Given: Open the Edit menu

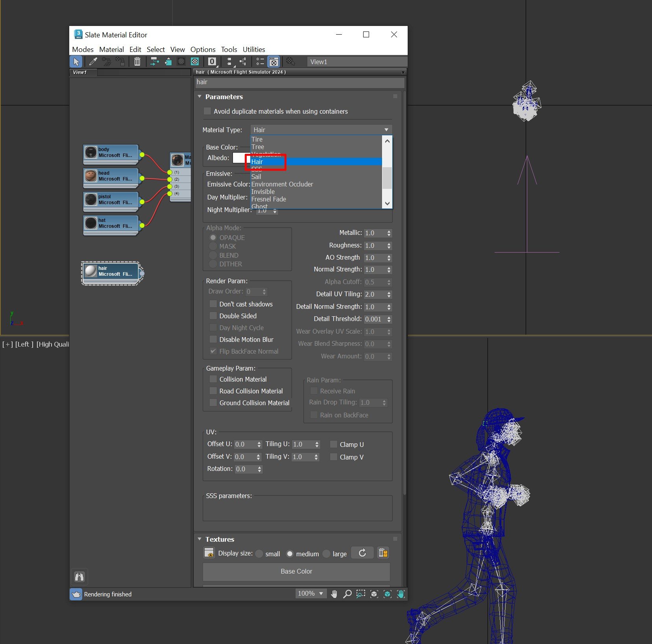Looking at the screenshot, I should pyautogui.click(x=135, y=50).
